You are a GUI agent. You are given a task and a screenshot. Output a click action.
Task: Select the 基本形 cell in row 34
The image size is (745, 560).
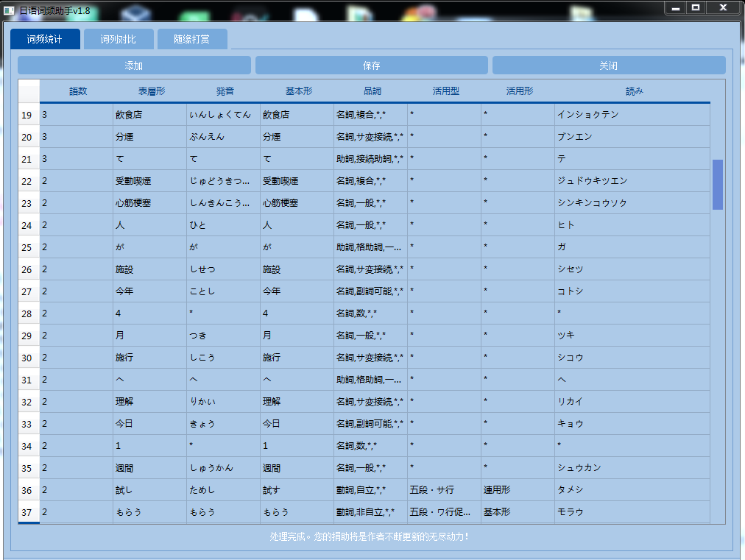tap(297, 445)
